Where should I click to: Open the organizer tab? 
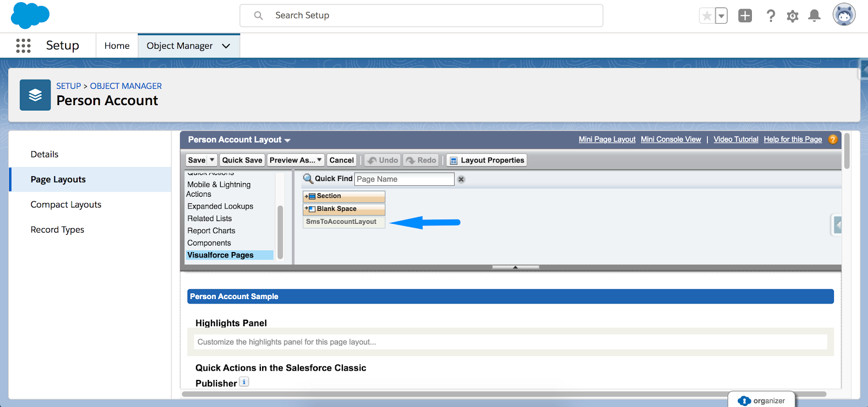(761, 400)
